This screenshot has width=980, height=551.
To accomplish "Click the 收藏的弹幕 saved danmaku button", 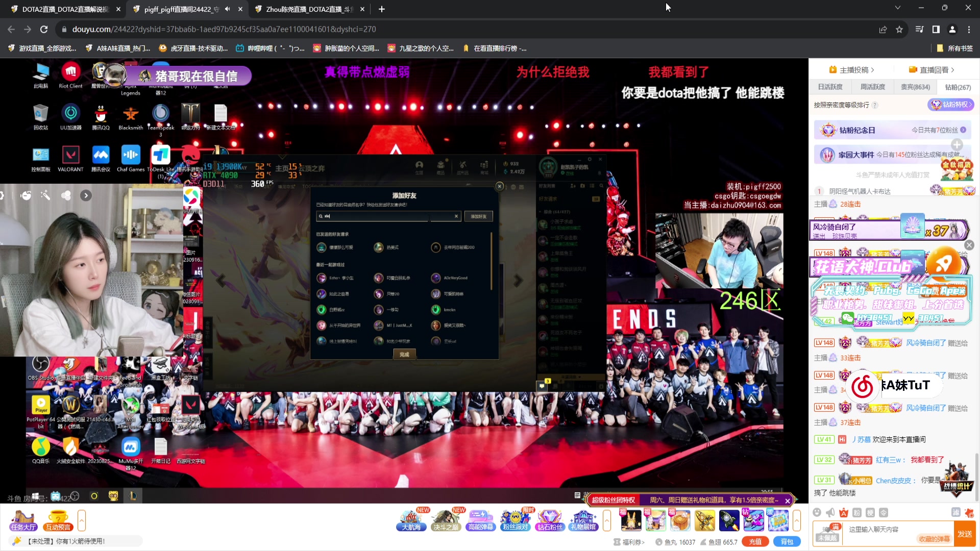I will [x=934, y=539].
